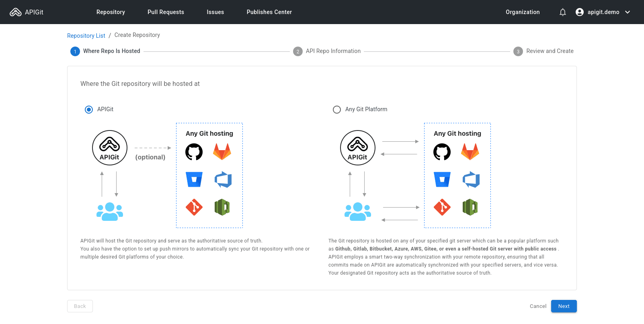
Task: Go back to Repository List
Action: click(x=86, y=36)
